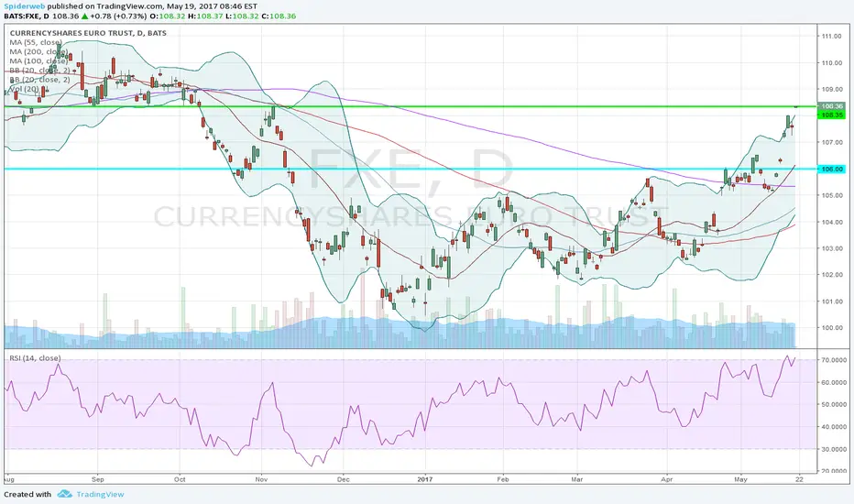
Task: Click the Apr label on time axis
Action: (667, 479)
